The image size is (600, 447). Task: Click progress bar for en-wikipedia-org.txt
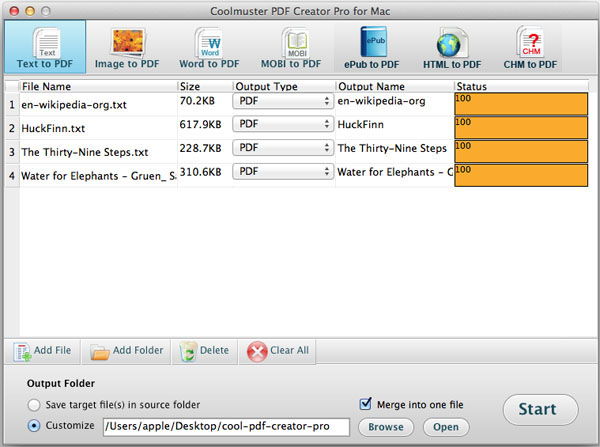coord(521,104)
